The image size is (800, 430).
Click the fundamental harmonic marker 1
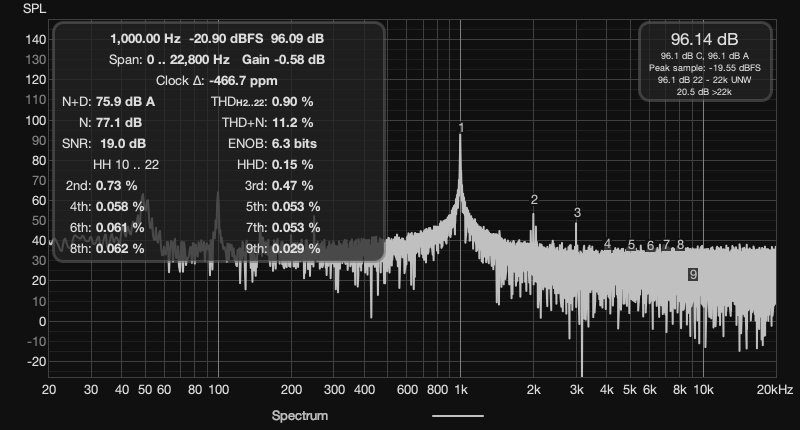pos(461,128)
